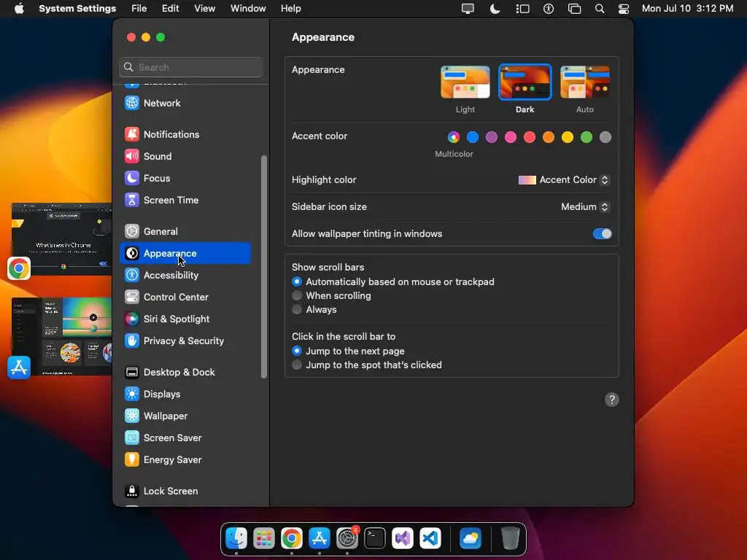
Task: Click the sidebar vertical scrollbar
Action: [264, 267]
